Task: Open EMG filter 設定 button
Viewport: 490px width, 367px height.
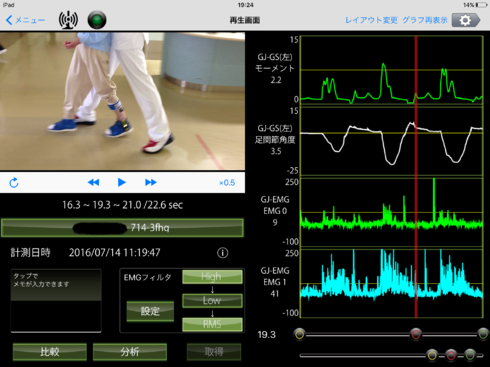Action: pos(150,311)
